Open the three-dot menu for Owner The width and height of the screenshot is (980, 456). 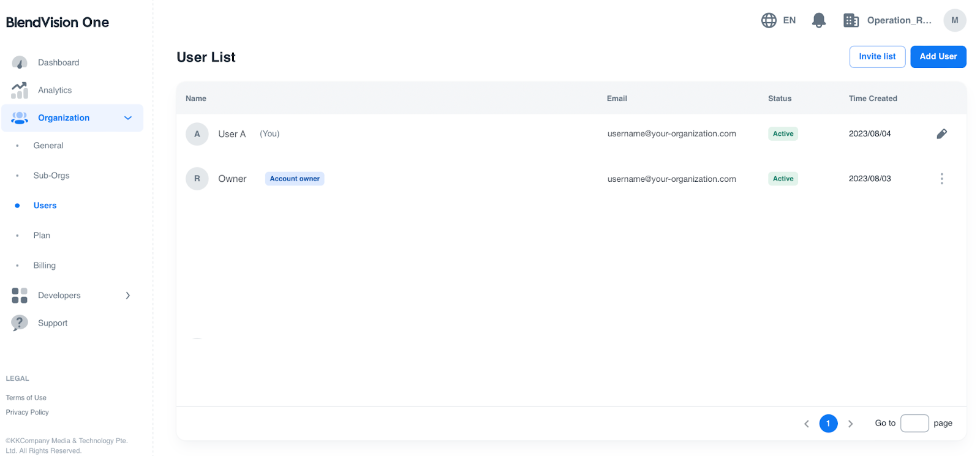[x=941, y=179]
